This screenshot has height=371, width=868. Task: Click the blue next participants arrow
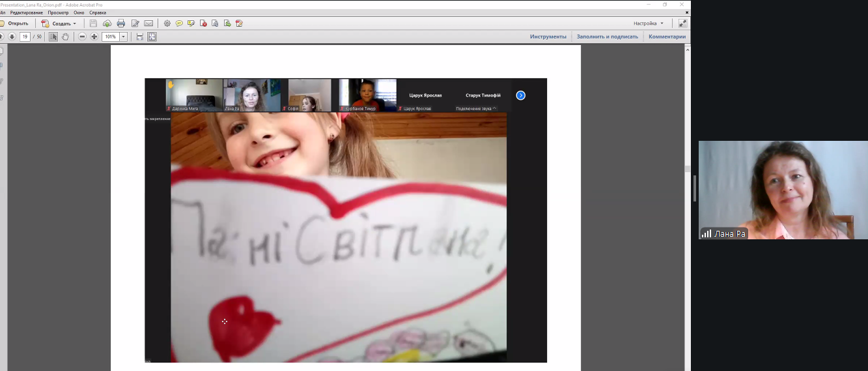pos(520,95)
